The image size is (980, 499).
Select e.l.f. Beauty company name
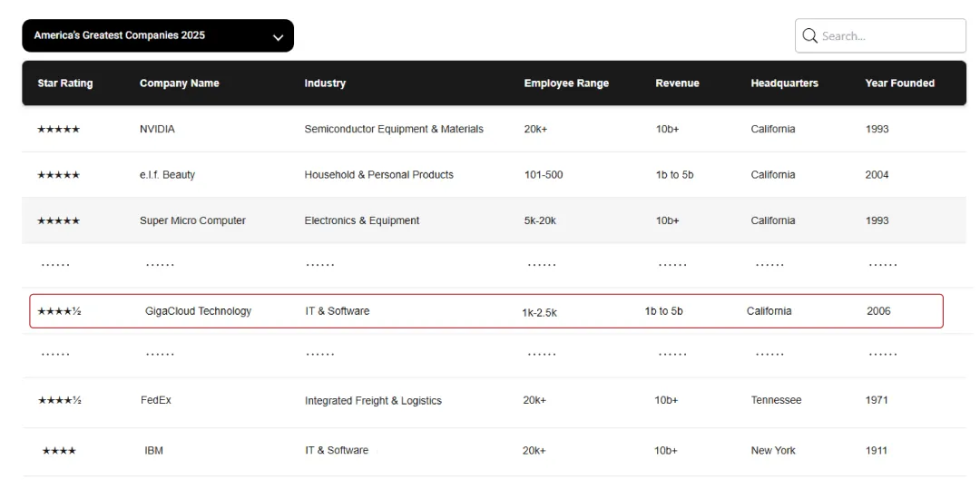[x=167, y=175]
